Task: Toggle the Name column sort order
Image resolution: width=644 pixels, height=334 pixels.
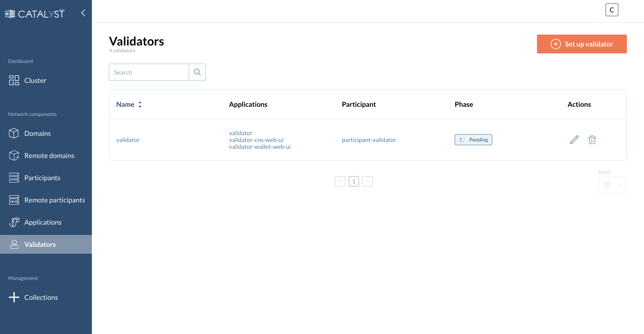Action: (140, 104)
